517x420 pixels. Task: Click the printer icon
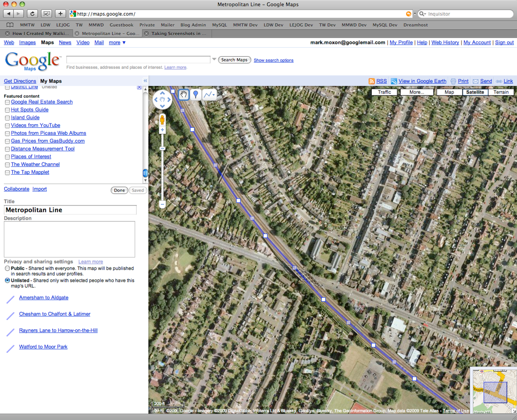point(453,81)
